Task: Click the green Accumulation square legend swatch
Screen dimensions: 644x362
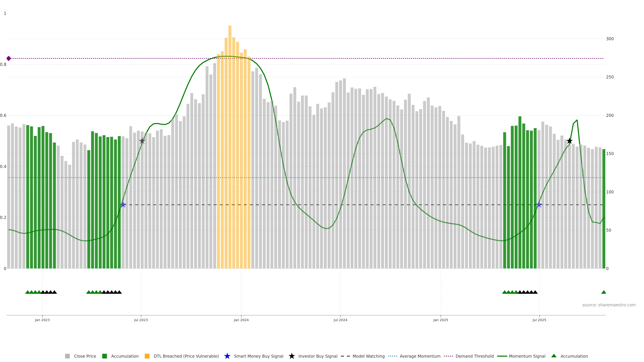Action: coord(104,356)
